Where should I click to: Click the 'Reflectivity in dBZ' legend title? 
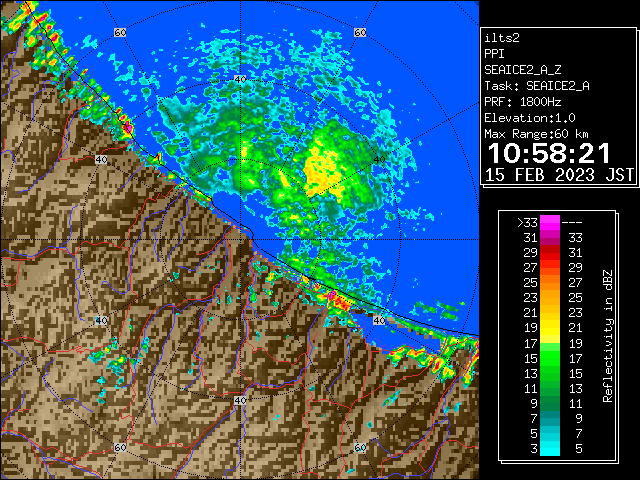(x=608, y=336)
